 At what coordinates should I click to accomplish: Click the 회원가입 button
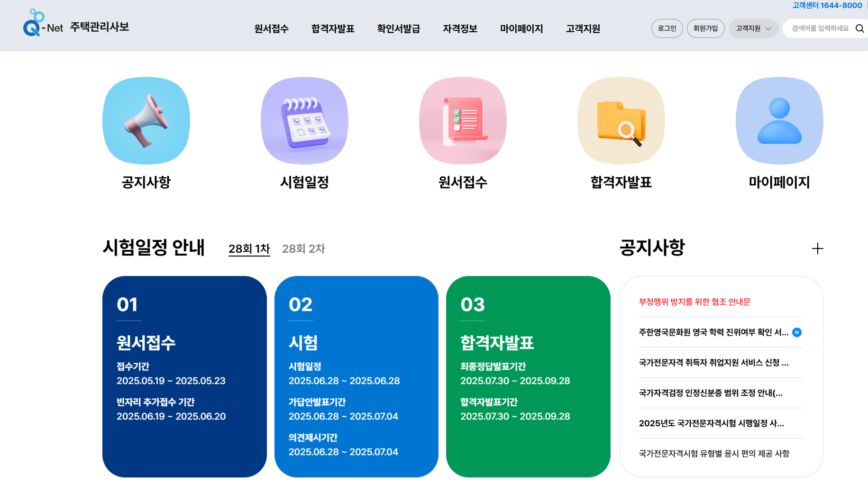coord(705,28)
